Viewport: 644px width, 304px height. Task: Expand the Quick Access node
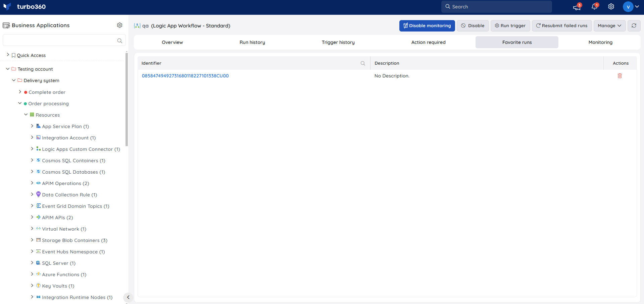pyautogui.click(x=8, y=55)
